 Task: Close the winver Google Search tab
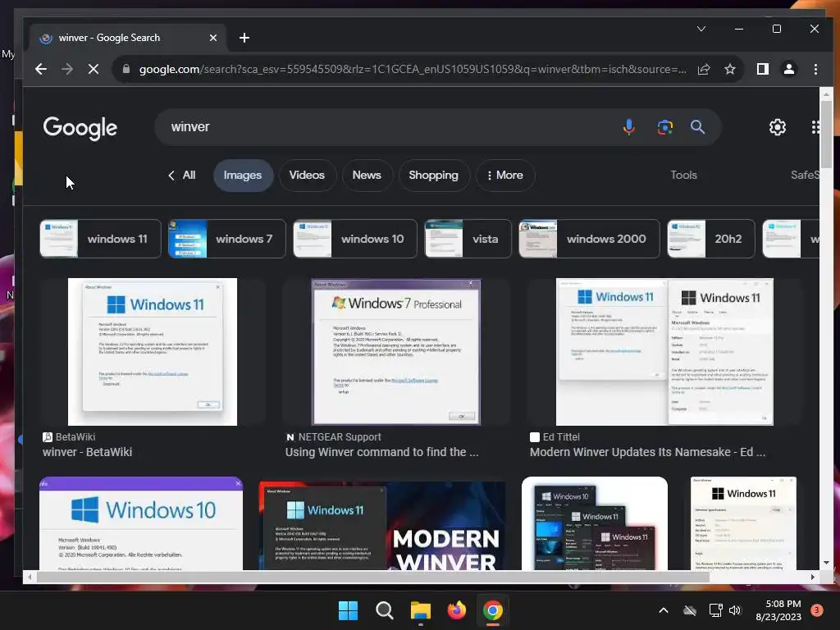tap(213, 38)
